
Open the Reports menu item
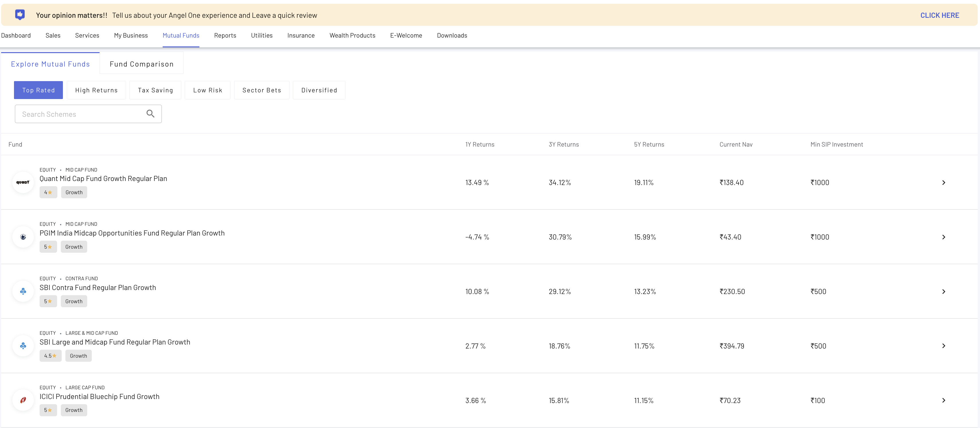click(225, 35)
